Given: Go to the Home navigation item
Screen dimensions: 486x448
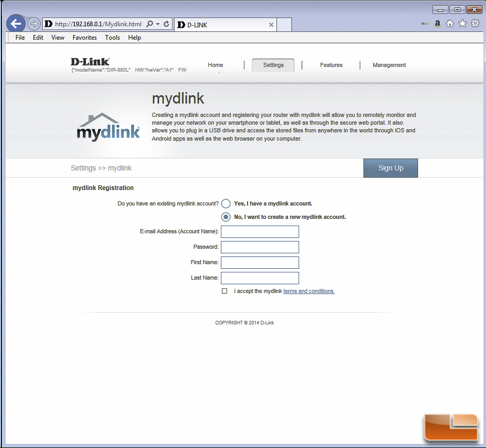Looking at the screenshot, I should click(x=215, y=65).
